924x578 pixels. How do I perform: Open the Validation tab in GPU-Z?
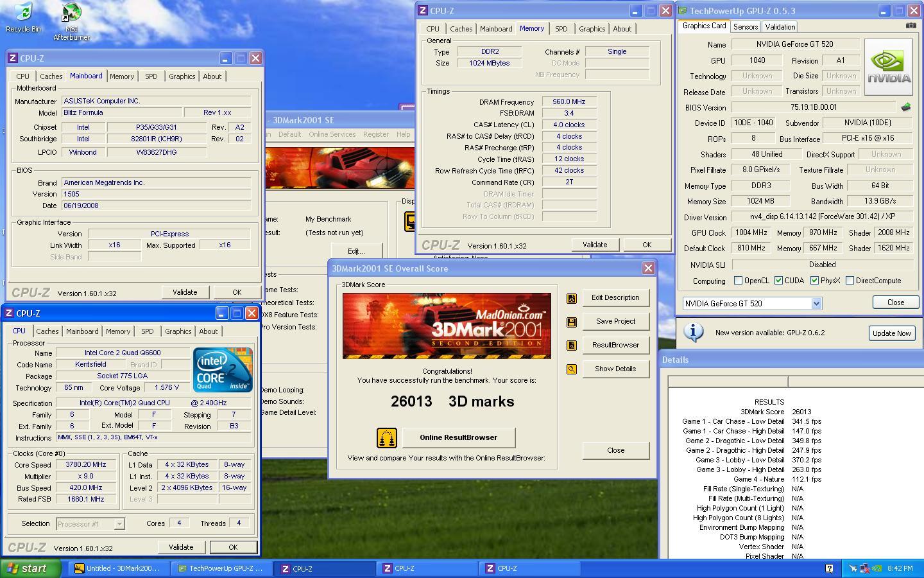click(x=780, y=26)
